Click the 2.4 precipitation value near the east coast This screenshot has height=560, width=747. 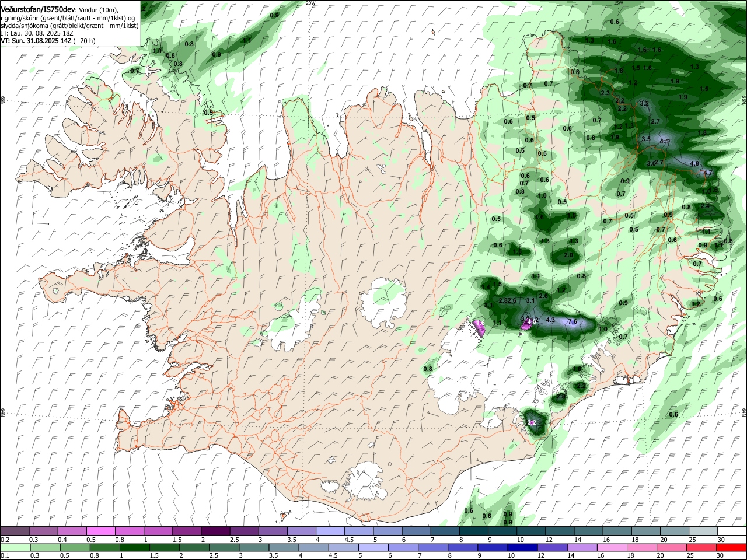(x=705, y=206)
